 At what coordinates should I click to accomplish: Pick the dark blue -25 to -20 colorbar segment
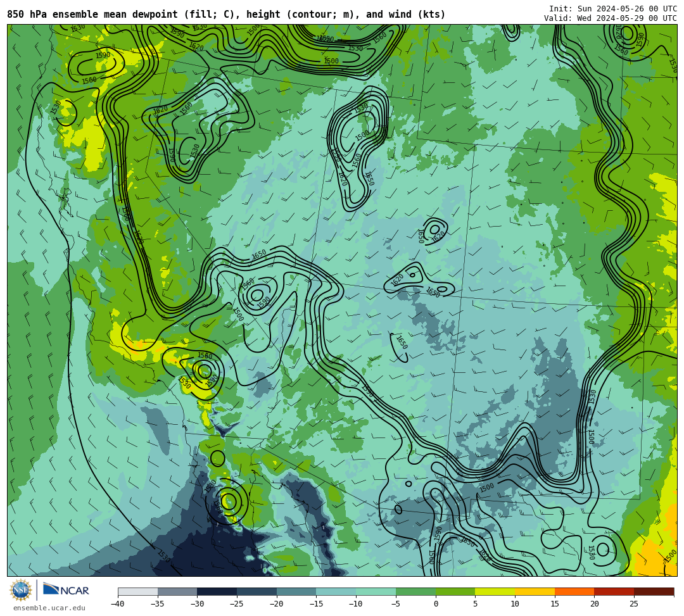pyautogui.click(x=257, y=591)
